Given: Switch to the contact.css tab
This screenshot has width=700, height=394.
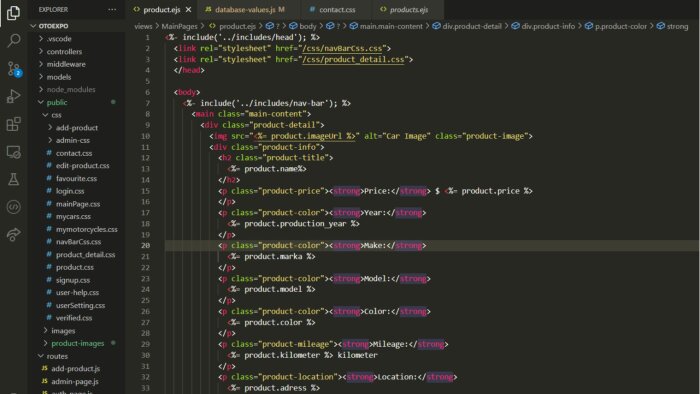Looking at the screenshot, I should click(x=337, y=9).
